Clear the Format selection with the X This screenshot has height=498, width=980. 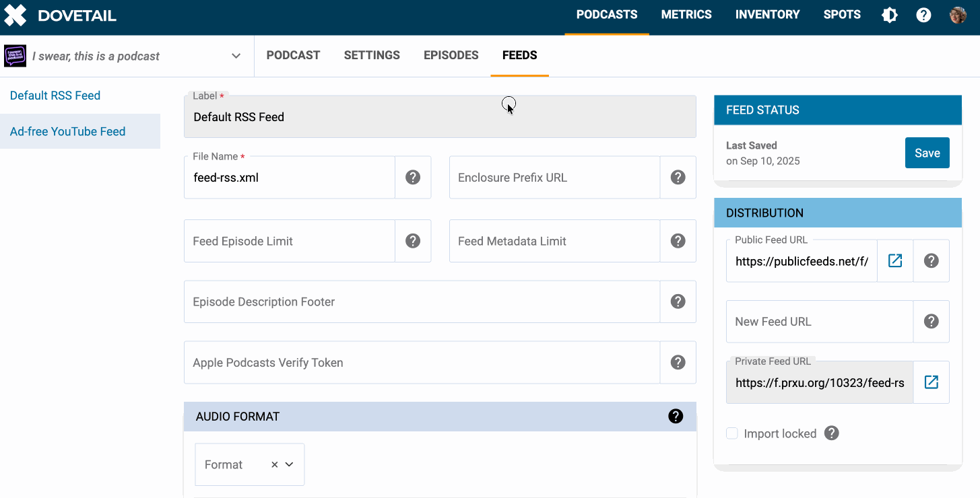pos(274,464)
